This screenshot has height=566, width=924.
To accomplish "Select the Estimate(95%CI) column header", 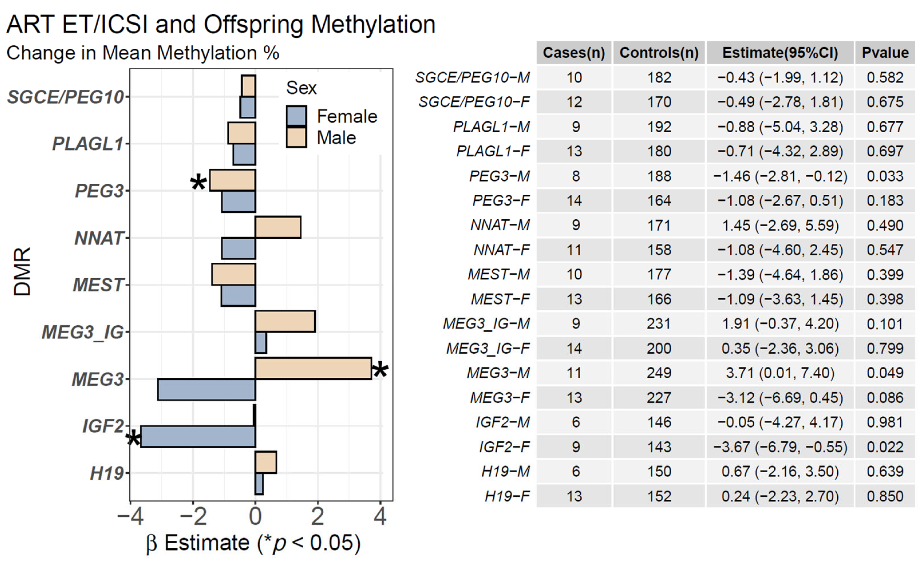I will pyautogui.click(x=780, y=53).
